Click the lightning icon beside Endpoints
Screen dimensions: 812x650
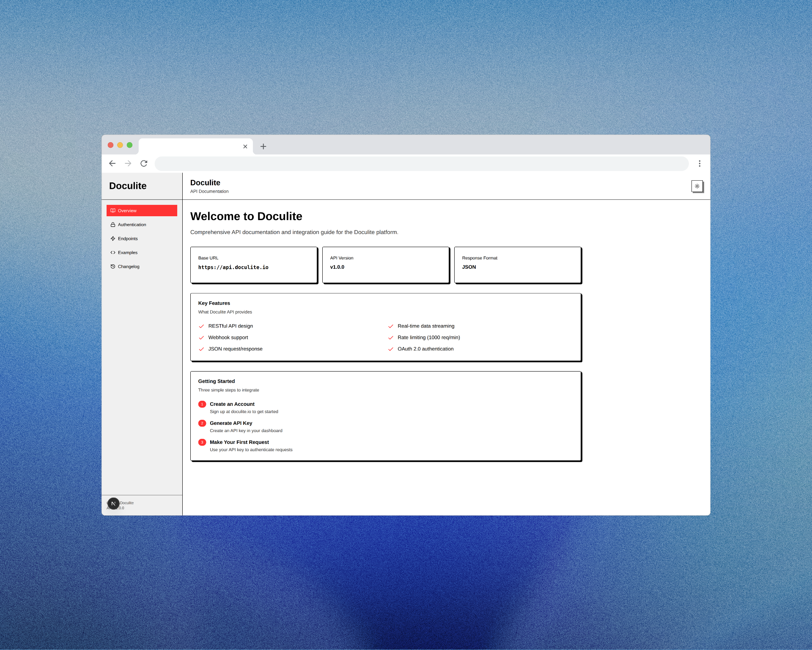pyautogui.click(x=112, y=238)
